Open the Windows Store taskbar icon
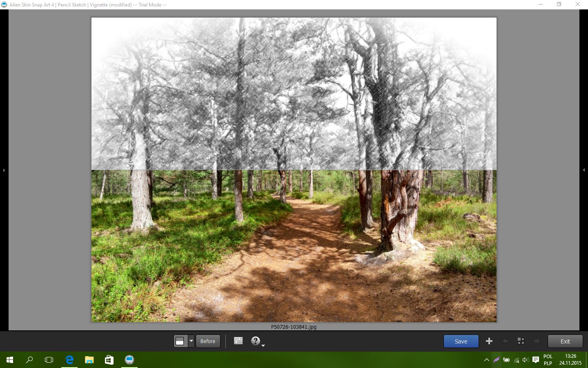The image size is (588, 368). (109, 360)
